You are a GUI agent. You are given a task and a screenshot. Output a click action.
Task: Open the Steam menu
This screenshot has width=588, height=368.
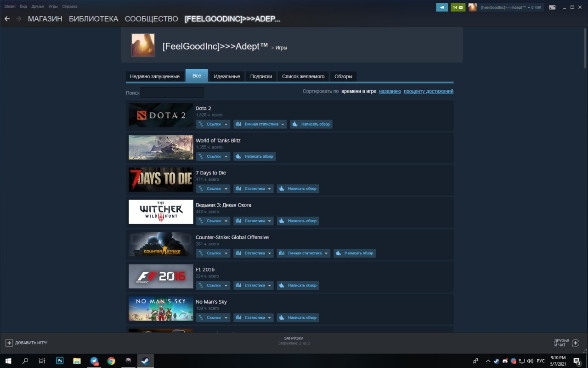coord(10,6)
